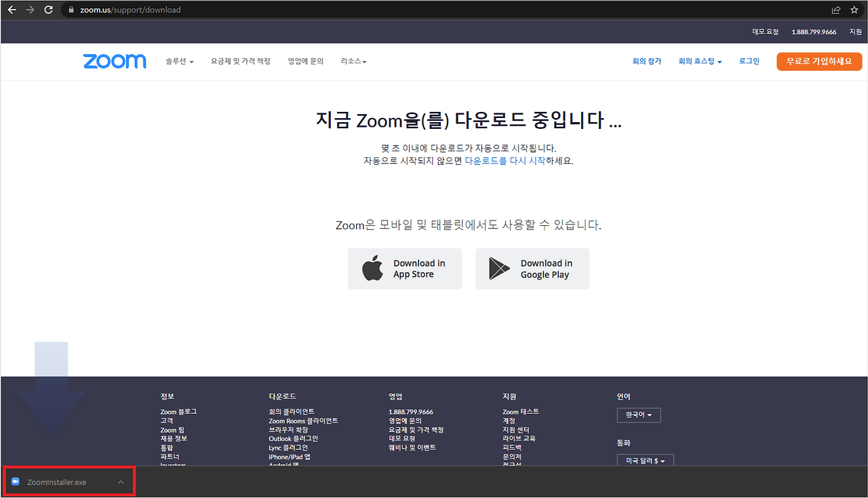
Task: Click the Google Play triangle icon
Action: [499, 269]
